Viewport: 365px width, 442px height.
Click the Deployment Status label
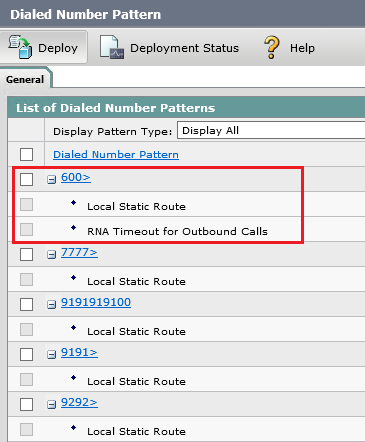(x=184, y=48)
